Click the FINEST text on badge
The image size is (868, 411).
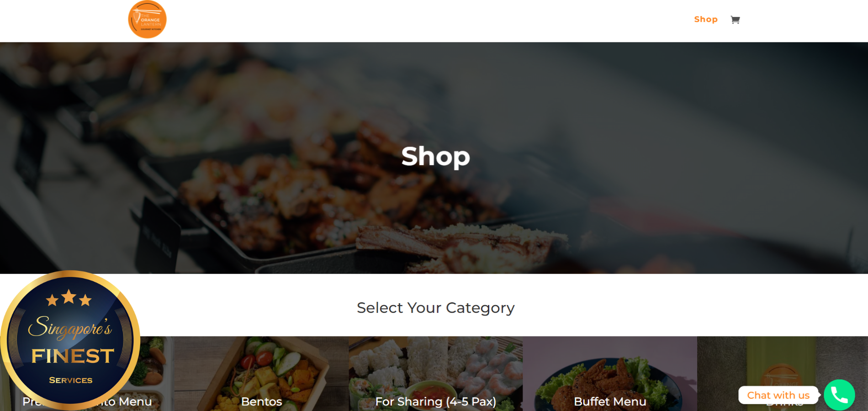(73, 356)
